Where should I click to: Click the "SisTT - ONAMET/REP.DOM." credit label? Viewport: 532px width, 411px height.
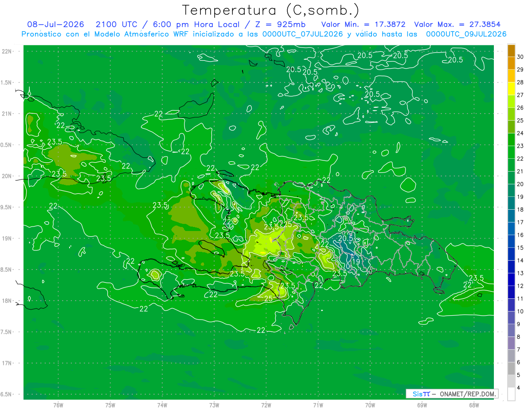pos(452,394)
